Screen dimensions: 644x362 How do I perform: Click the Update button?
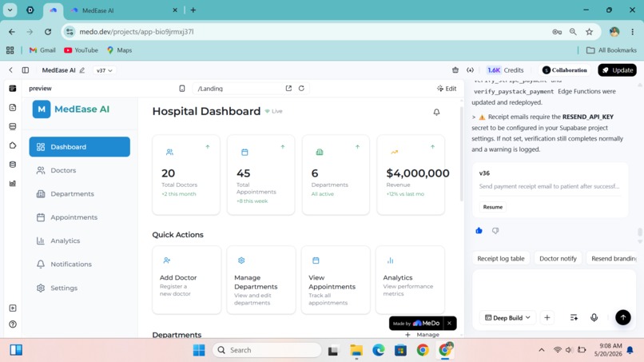618,70
